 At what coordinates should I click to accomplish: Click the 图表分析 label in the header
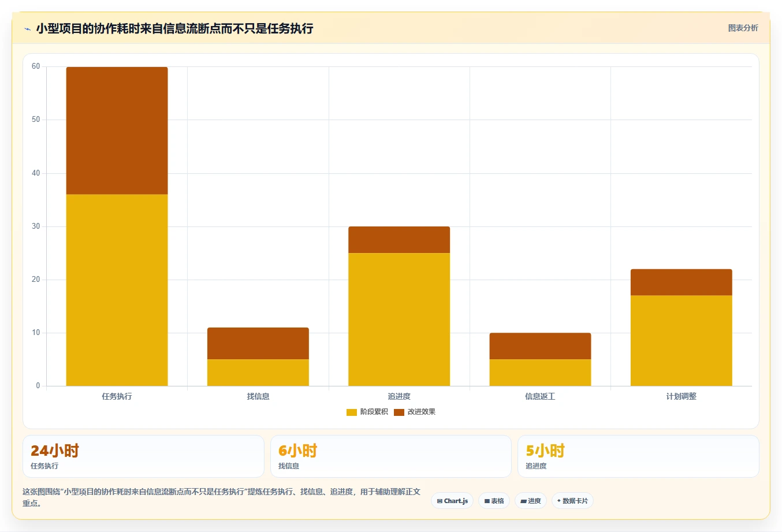coord(743,28)
